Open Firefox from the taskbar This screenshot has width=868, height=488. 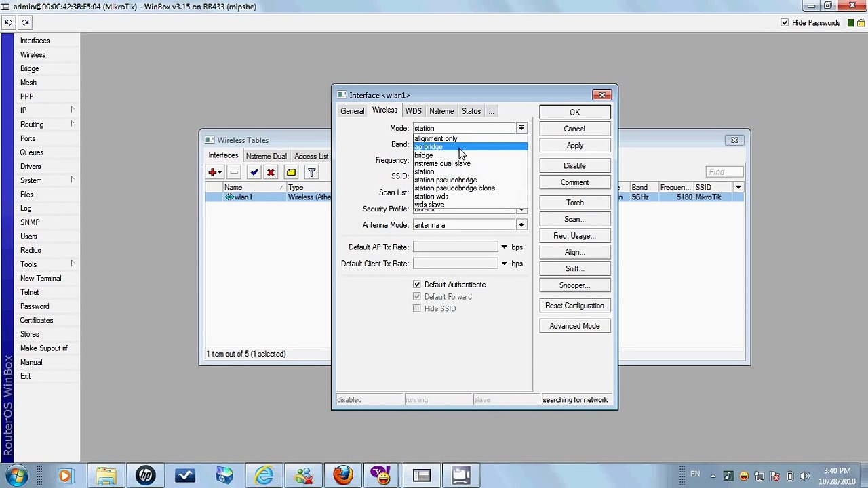pyautogui.click(x=342, y=475)
